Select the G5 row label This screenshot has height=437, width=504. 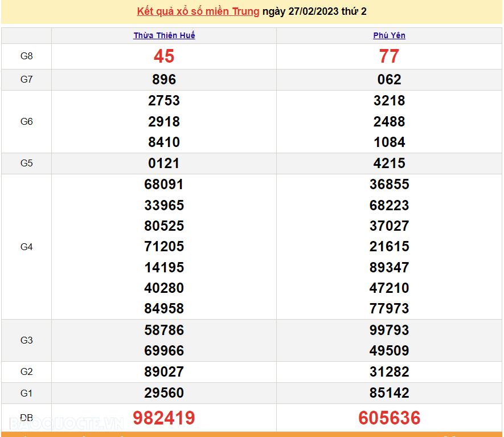tap(26, 163)
